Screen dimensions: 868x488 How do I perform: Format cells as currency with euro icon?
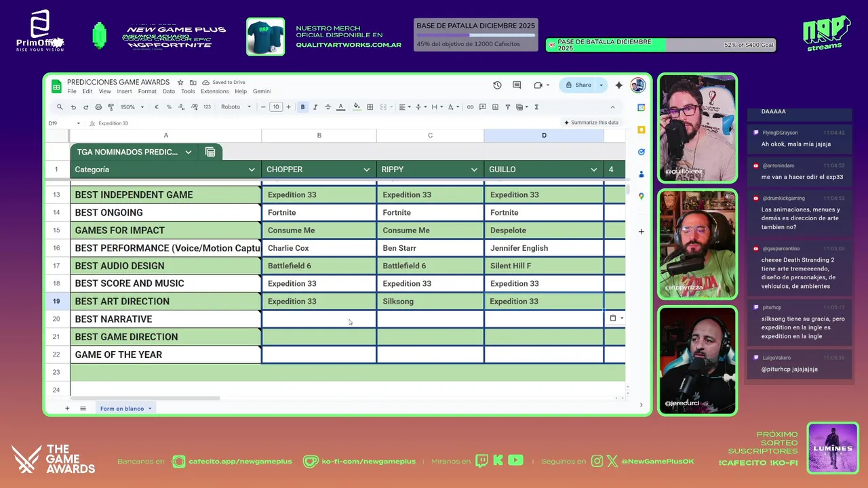tap(157, 107)
